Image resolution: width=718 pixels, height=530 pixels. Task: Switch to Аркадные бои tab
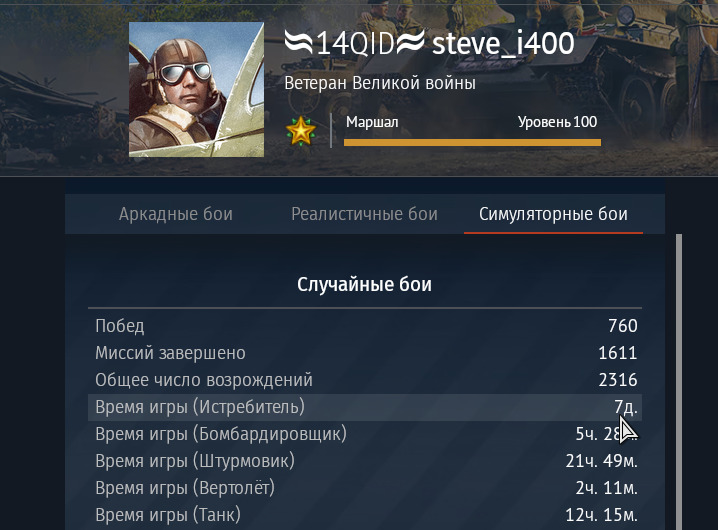[176, 214]
